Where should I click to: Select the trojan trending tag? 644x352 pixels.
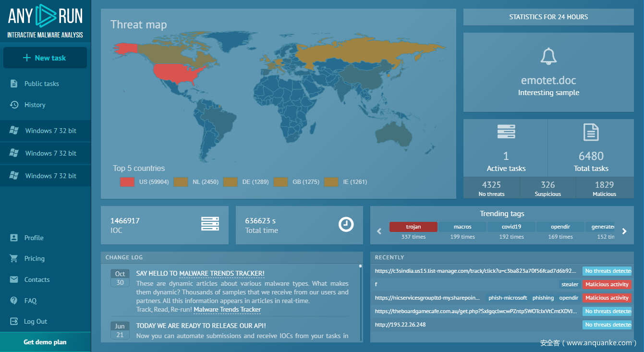click(x=413, y=227)
